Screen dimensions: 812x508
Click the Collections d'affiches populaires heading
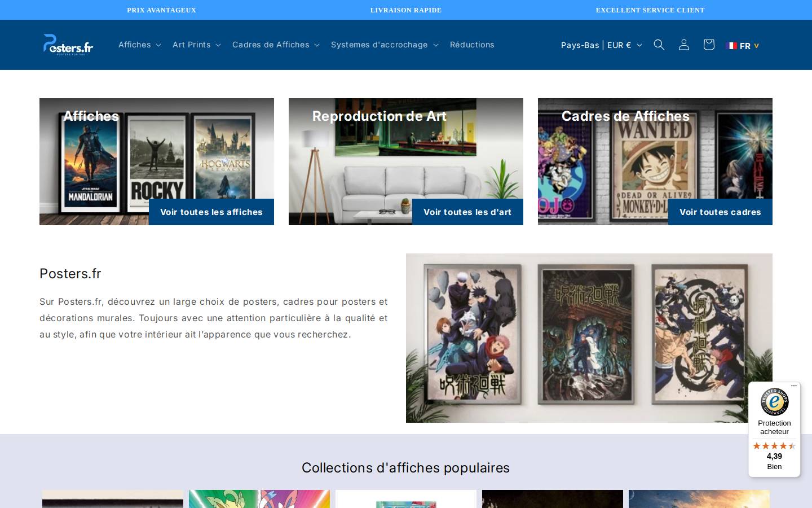point(405,468)
